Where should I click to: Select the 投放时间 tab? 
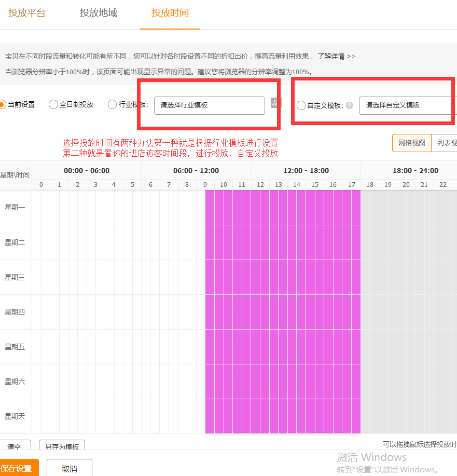click(x=170, y=12)
